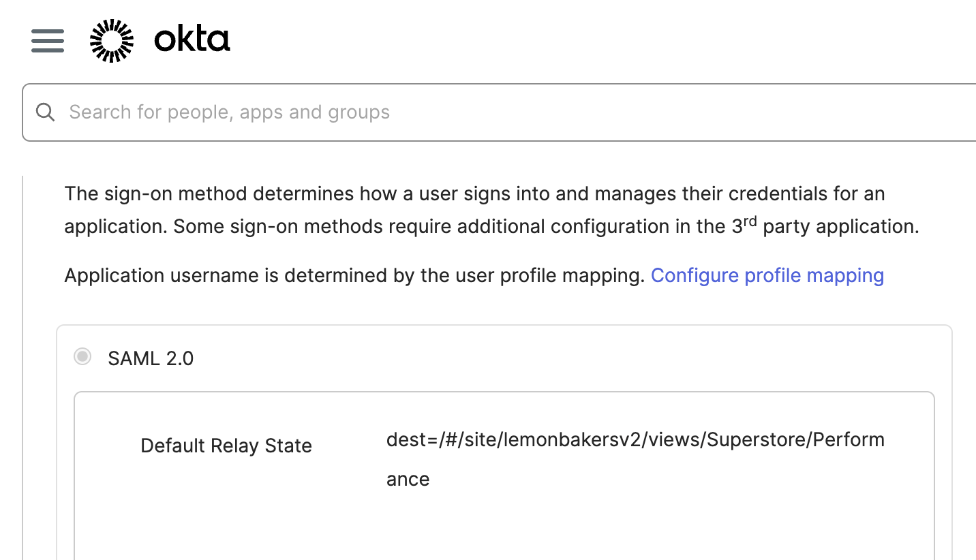Click the phrase '3rd party application'

point(825,226)
